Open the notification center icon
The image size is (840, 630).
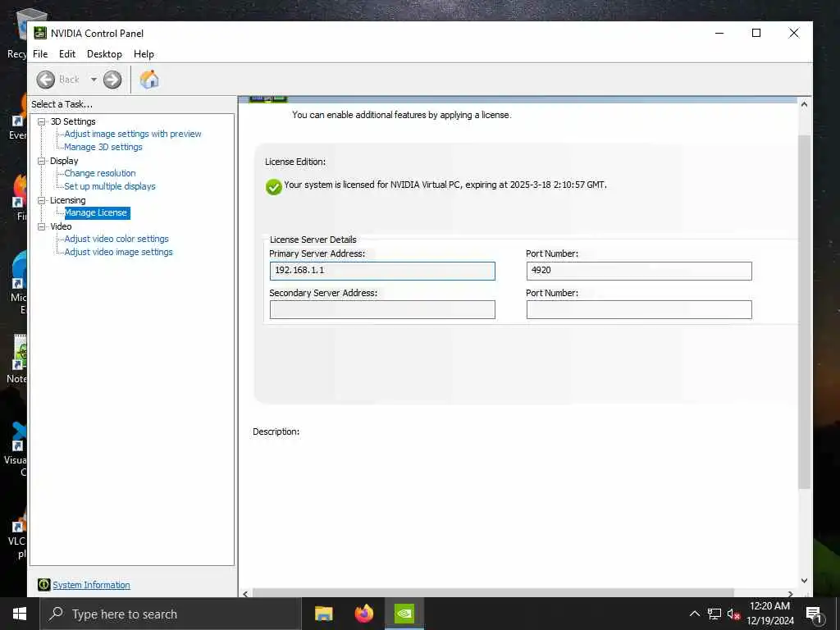pyautogui.click(x=814, y=614)
